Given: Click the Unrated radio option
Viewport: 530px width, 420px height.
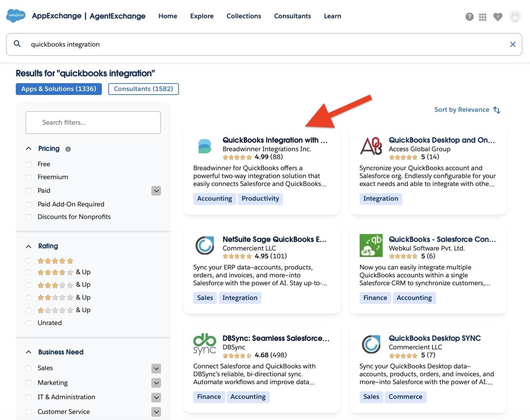Looking at the screenshot, I should point(29,323).
